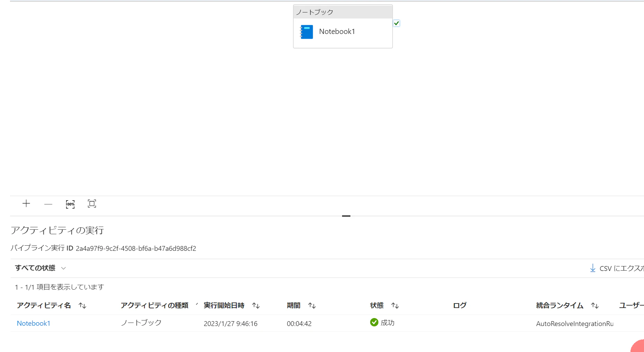
Task: Sort by 統合ランタイム column arrows
Action: click(x=595, y=306)
